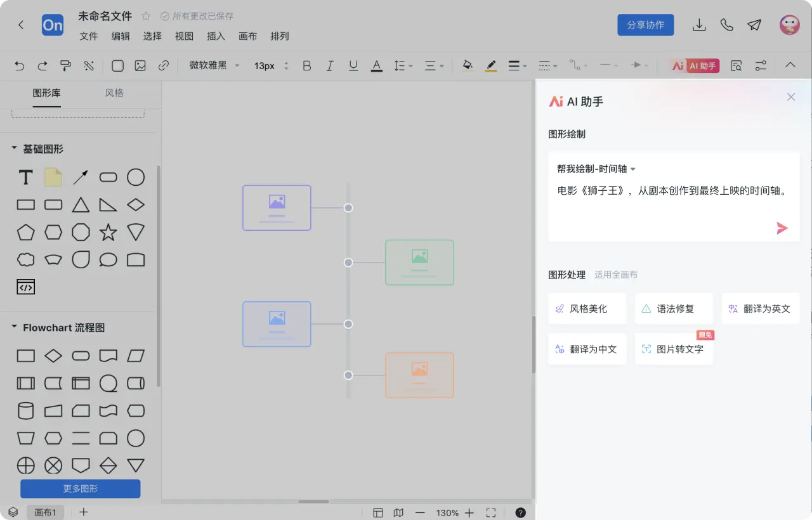The image size is (812, 520).
Task: Click the 分享协作 button
Action: [645, 25]
